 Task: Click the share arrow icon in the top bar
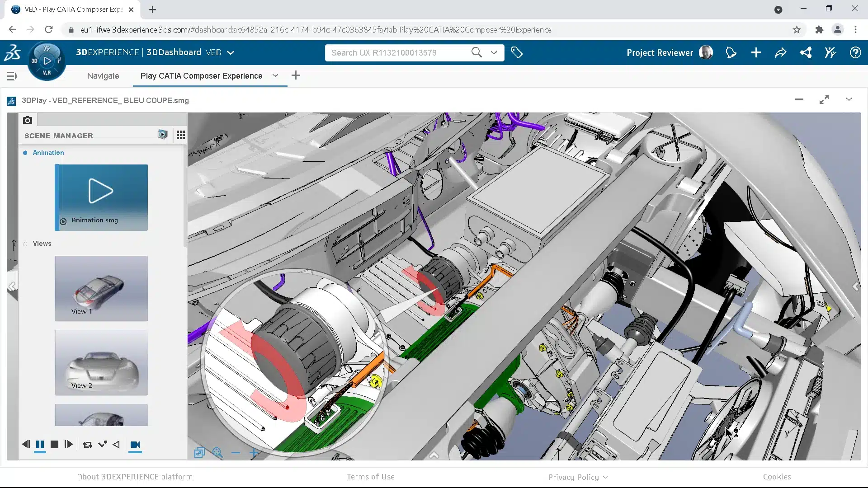click(x=780, y=53)
